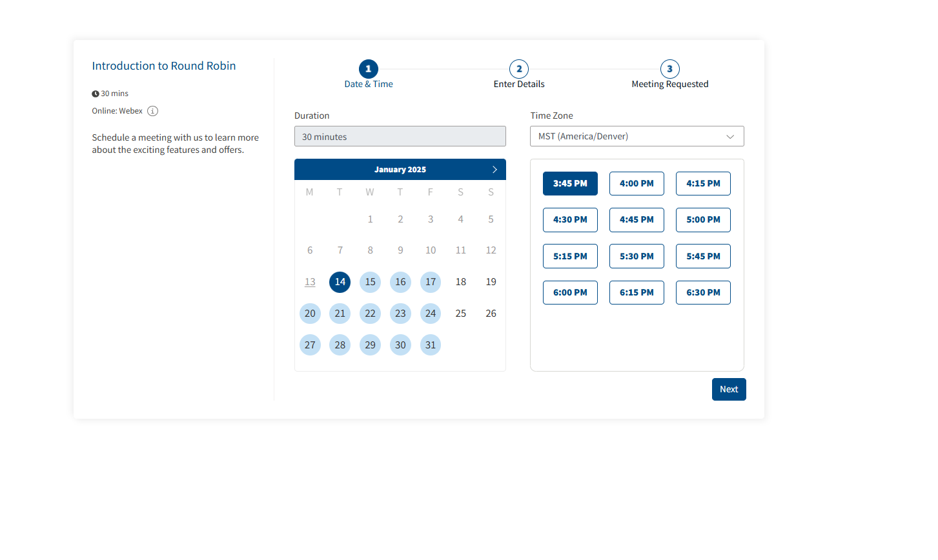Image resolution: width=938 pixels, height=560 pixels.
Task: Click the clock icon beside 30 mins
Action: click(96, 94)
